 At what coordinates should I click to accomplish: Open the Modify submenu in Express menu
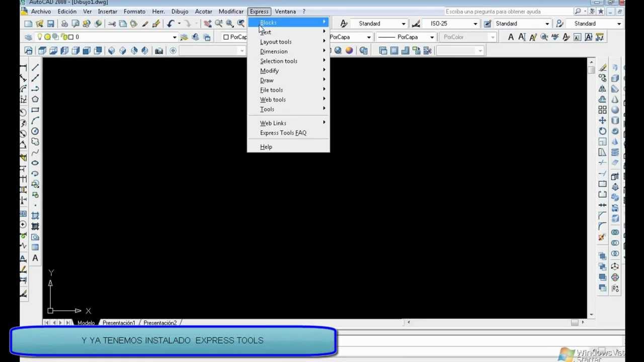click(288, 70)
